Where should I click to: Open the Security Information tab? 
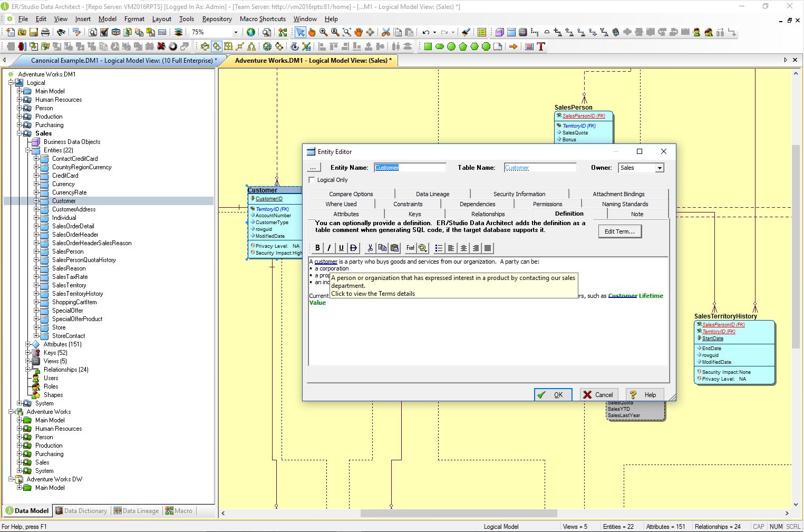519,194
